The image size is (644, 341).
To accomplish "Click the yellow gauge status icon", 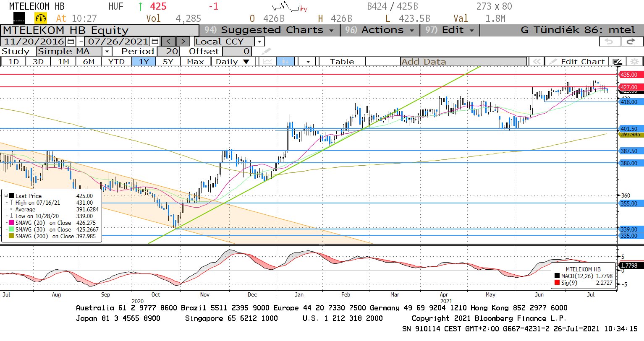I will point(41,18).
